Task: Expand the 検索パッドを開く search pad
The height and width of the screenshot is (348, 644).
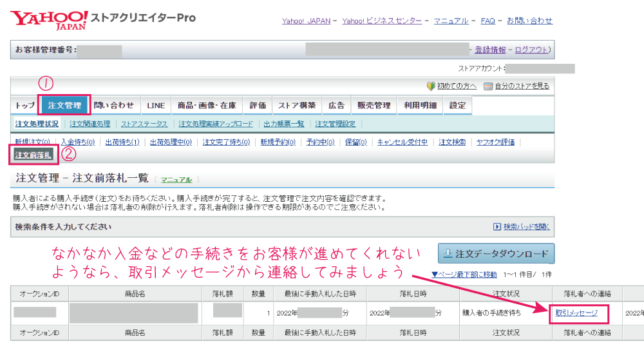Action: coord(527,227)
